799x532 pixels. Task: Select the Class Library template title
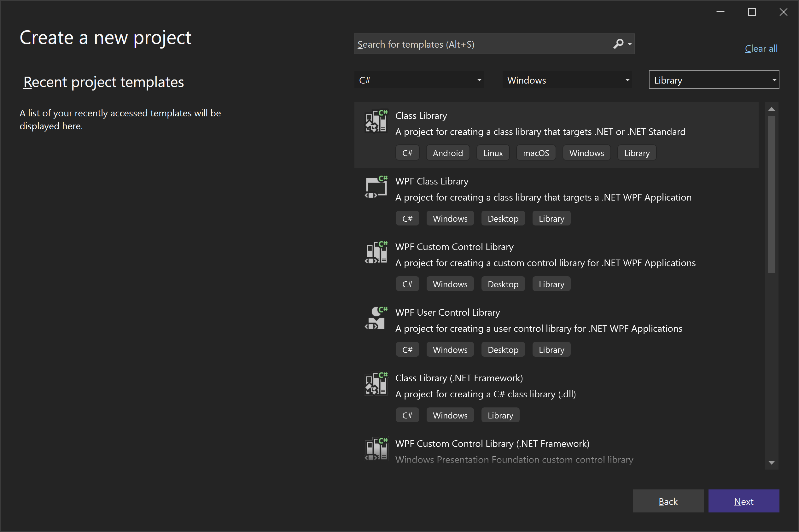(x=421, y=116)
